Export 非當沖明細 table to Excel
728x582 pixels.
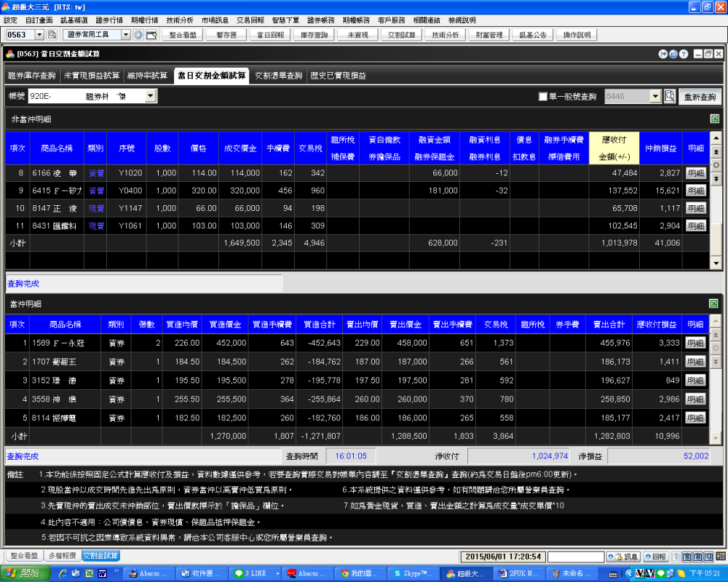(x=715, y=119)
